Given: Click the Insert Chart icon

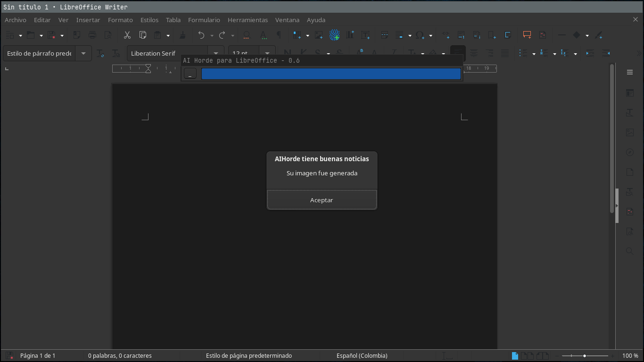Looking at the screenshot, I should [x=350, y=35].
